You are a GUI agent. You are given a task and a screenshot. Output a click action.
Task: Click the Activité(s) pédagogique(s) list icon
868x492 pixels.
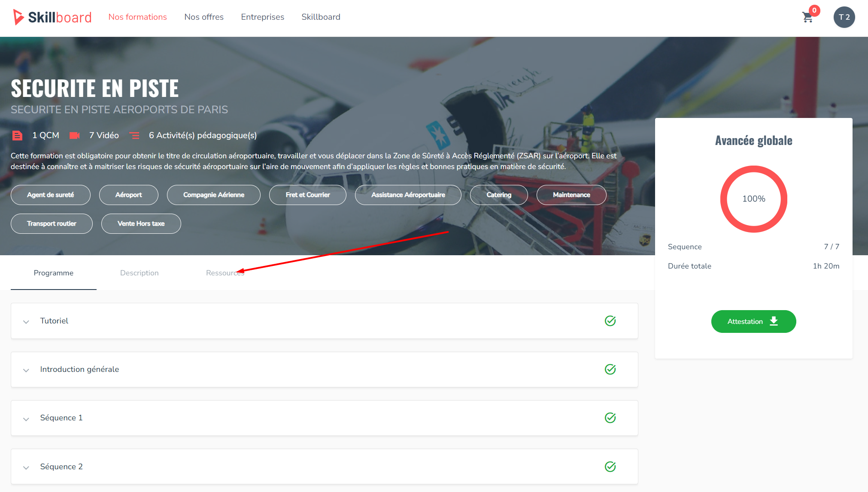134,136
